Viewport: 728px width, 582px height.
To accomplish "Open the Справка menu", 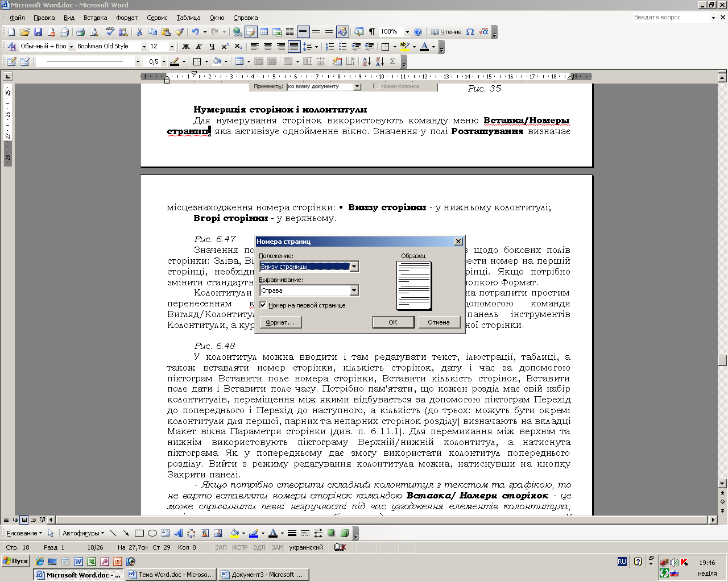I will coord(245,18).
